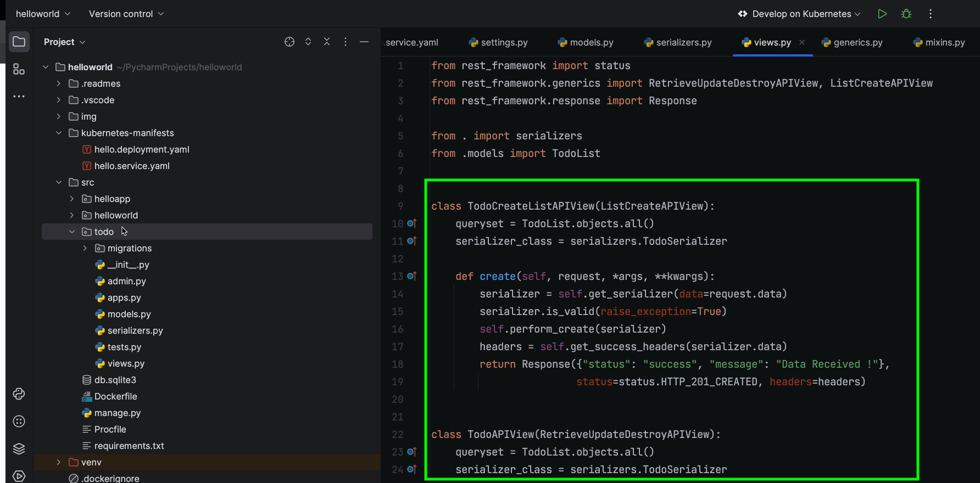
Task: Close the views.py tab
Action: [x=802, y=42]
